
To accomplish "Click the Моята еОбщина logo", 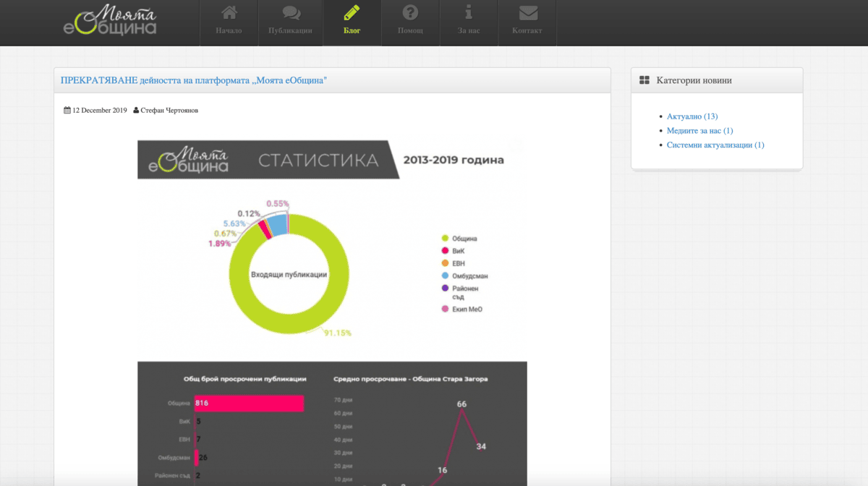I will [109, 21].
